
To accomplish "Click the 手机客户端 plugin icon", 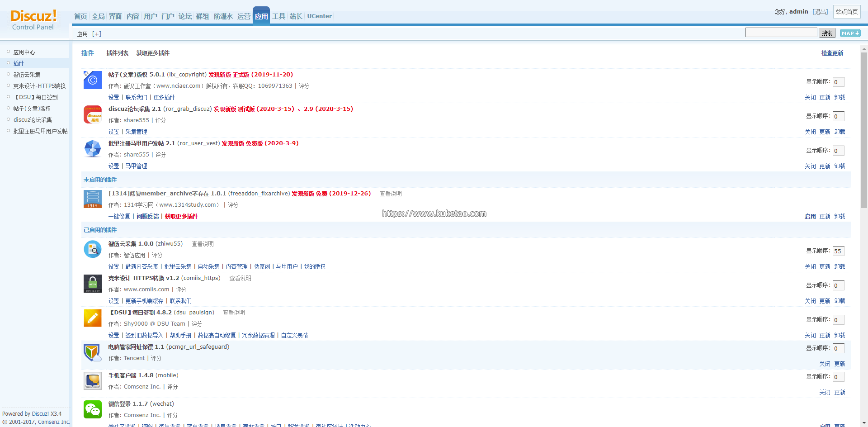I will pos(93,381).
